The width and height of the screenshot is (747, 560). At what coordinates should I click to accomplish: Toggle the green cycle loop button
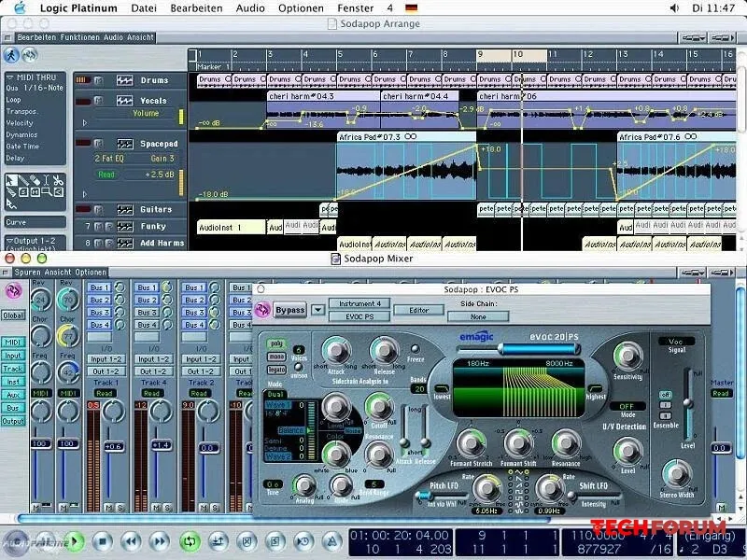[190, 540]
